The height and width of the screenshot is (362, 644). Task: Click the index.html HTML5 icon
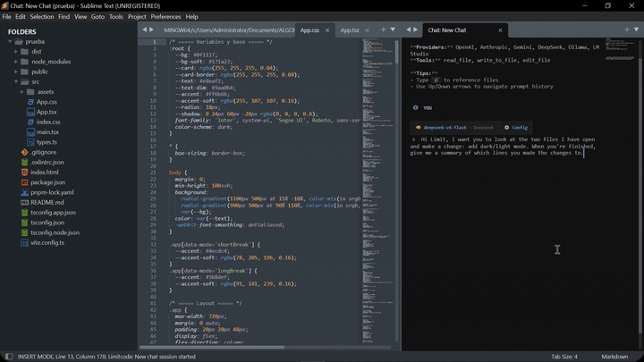tap(25, 173)
